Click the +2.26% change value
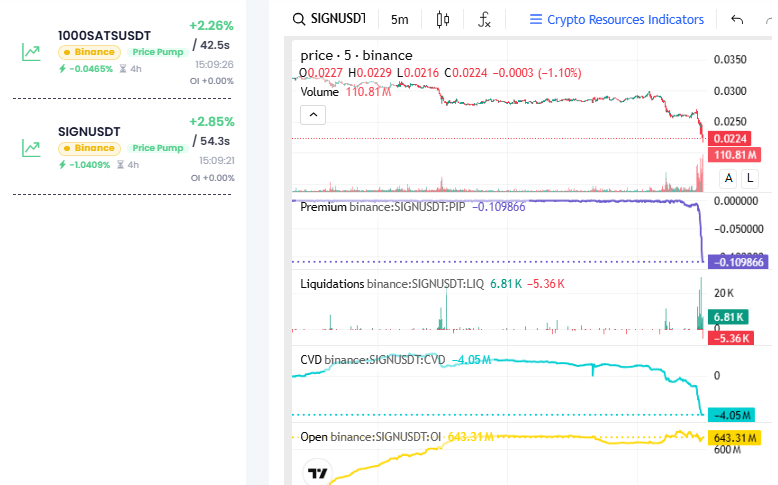 pos(211,25)
